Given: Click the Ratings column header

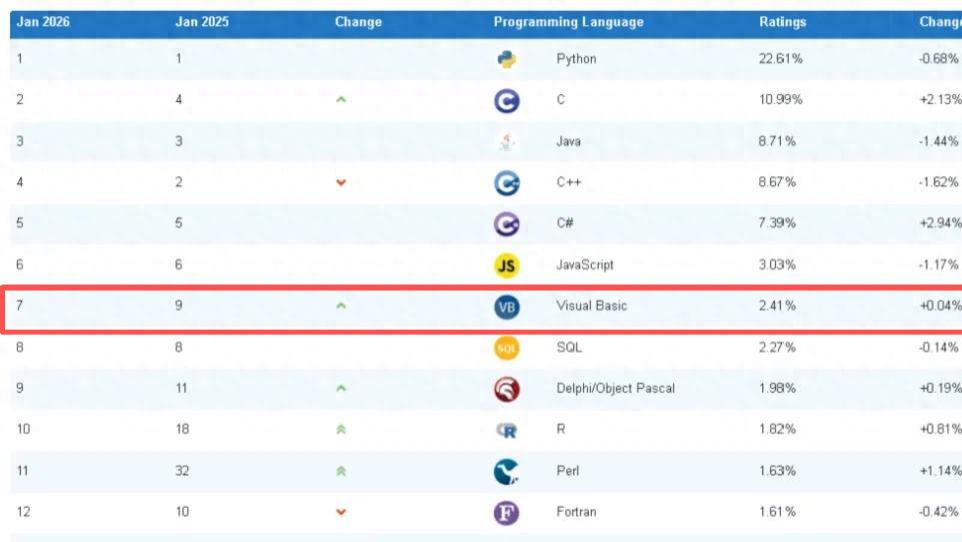Looking at the screenshot, I should click(x=783, y=22).
